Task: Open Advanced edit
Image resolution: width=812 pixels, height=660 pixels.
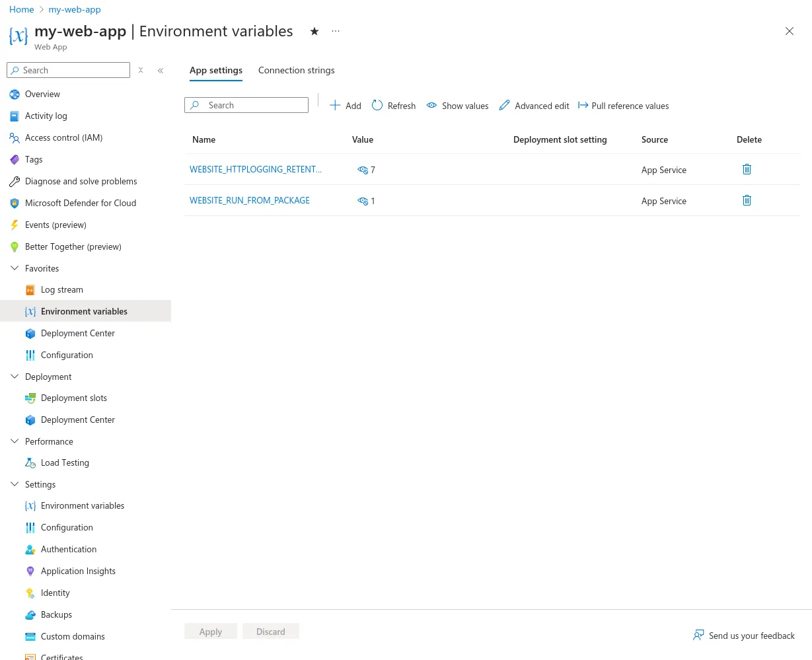Action: 534,106
